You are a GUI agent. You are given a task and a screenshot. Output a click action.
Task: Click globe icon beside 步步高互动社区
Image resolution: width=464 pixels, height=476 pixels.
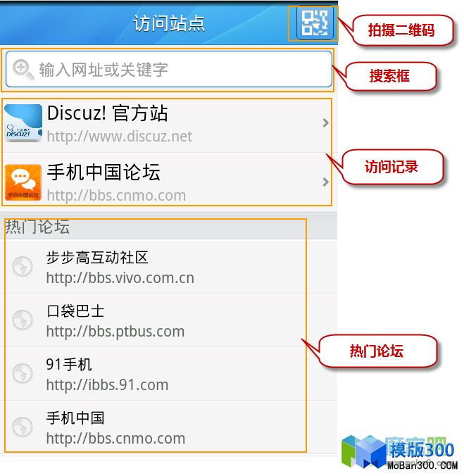23,267
